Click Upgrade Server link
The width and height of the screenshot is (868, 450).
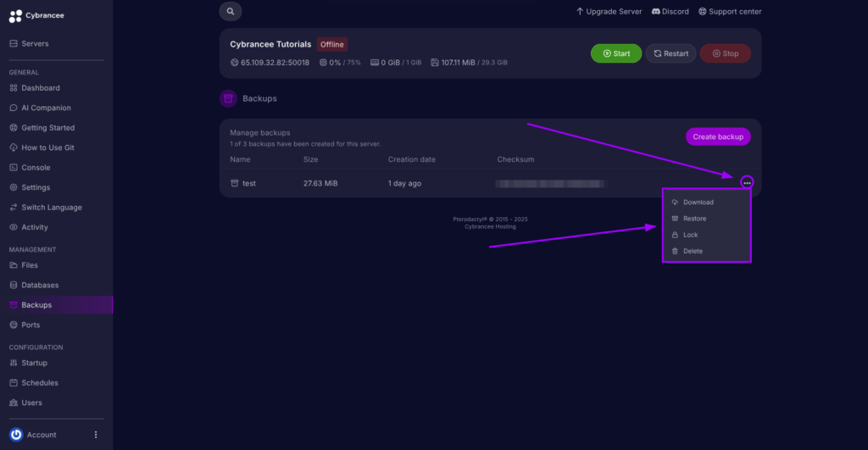pos(609,12)
